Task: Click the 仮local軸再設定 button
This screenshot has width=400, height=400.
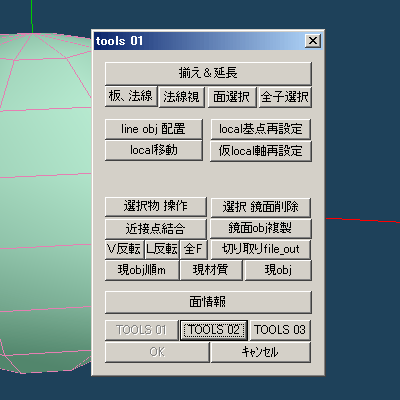Action: 261,151
